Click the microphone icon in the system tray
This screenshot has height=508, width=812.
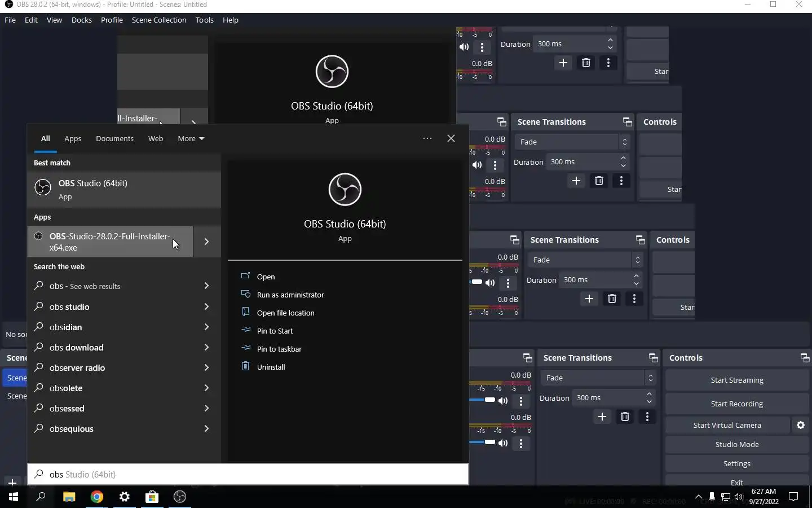[x=712, y=497]
